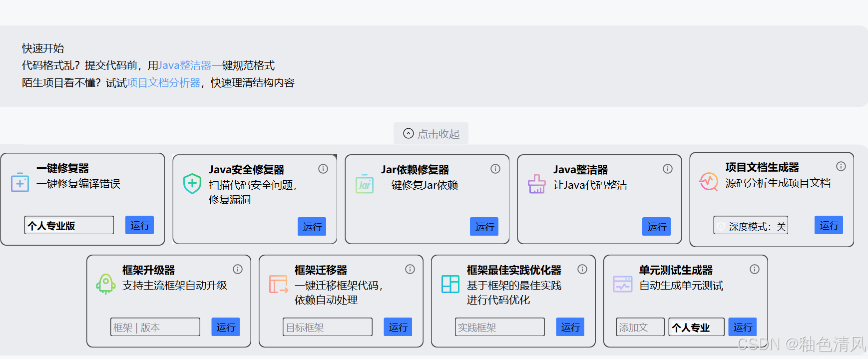Toggle the 深度模式: 关 selector
Screen dimensions: 868x359
click(751, 225)
